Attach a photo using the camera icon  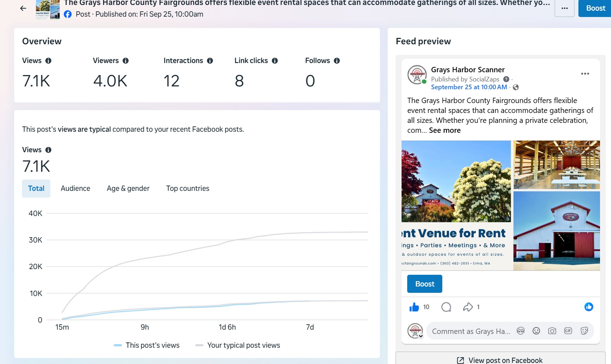[x=552, y=331]
